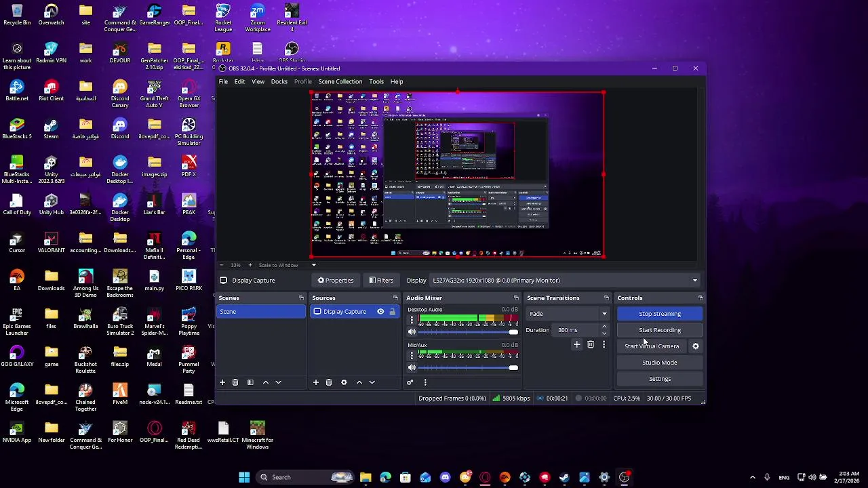Toggle lock on Display Capture source
Image resolution: width=868 pixels, height=488 pixels.
[x=392, y=312]
